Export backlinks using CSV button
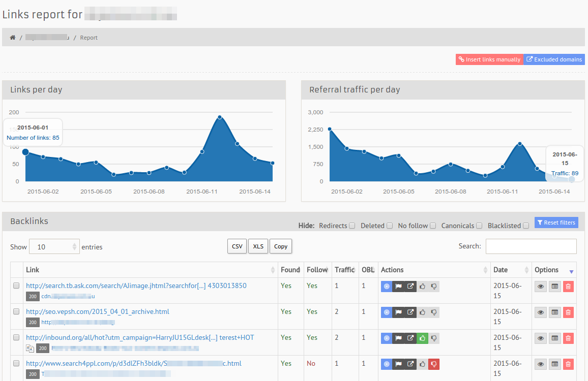 tap(237, 246)
